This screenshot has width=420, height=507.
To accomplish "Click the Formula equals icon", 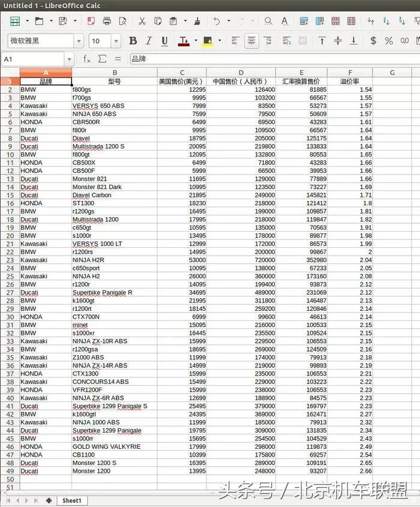I will pyautogui.click(x=118, y=59).
